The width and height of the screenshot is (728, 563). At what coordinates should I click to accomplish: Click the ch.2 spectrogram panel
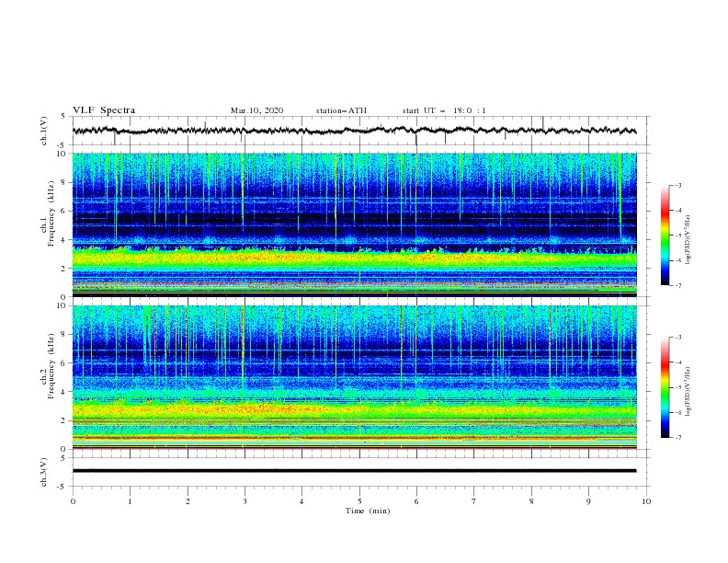[354, 377]
